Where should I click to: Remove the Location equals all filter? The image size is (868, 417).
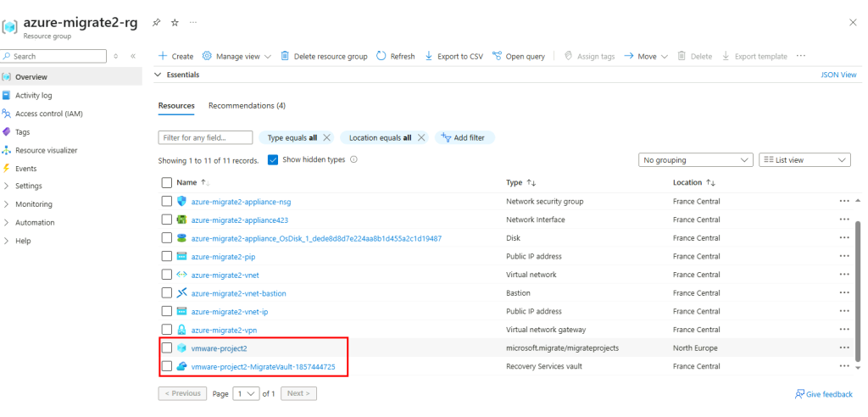click(421, 138)
